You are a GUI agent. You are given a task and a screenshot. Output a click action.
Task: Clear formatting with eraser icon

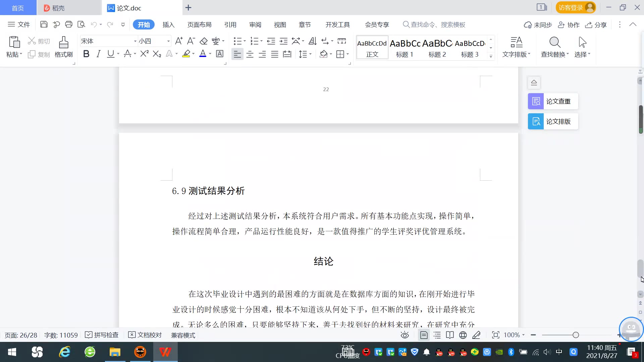[x=204, y=41]
